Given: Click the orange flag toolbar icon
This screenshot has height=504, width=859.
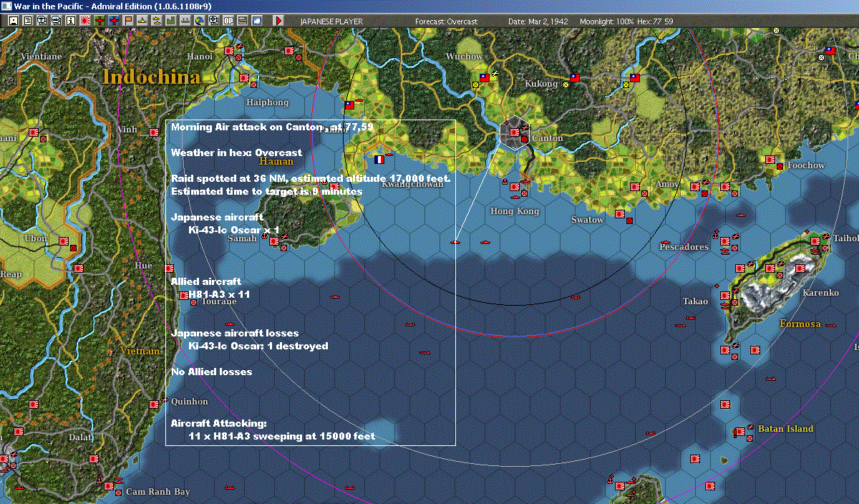Looking at the screenshot, I should pyautogui.click(x=128, y=21).
